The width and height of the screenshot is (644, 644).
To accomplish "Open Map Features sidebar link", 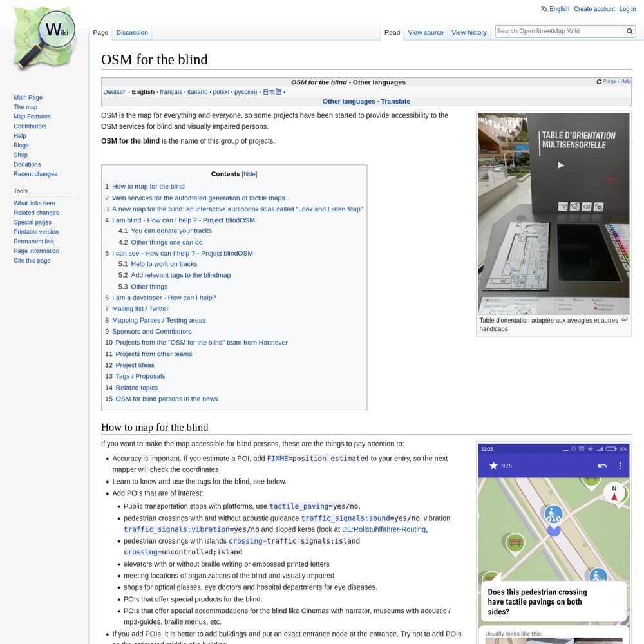I will pyautogui.click(x=32, y=117).
